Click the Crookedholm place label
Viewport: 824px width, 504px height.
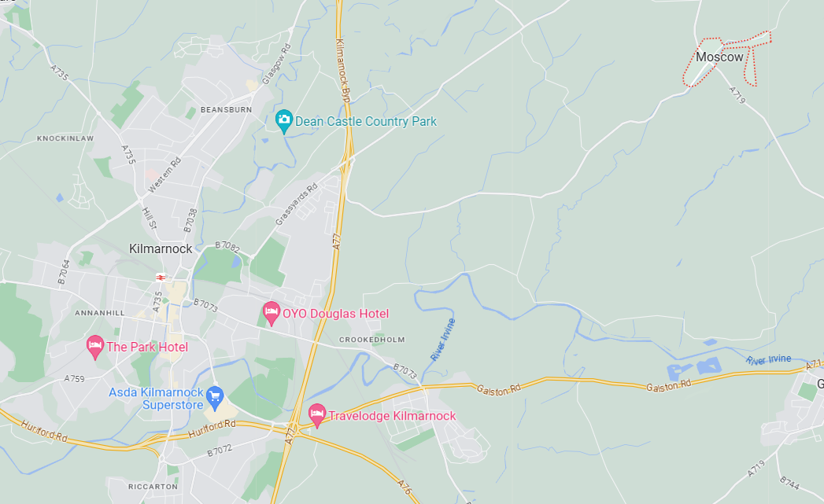pos(372,340)
